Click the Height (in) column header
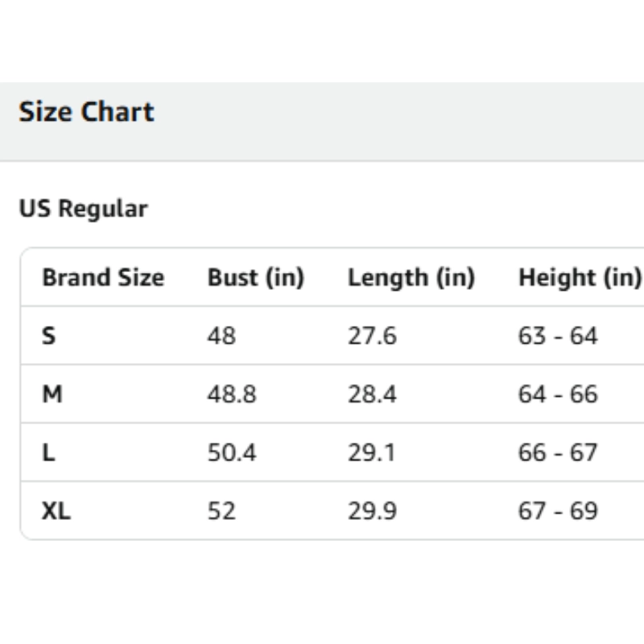644x644 pixels. (x=579, y=278)
